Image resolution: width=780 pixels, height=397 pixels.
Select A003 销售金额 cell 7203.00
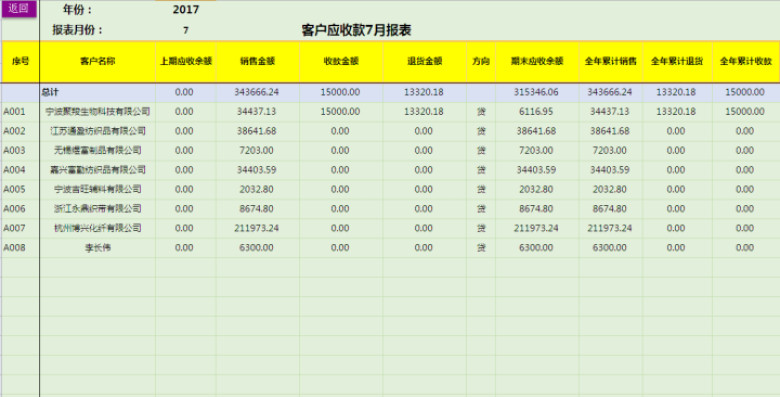point(258,151)
